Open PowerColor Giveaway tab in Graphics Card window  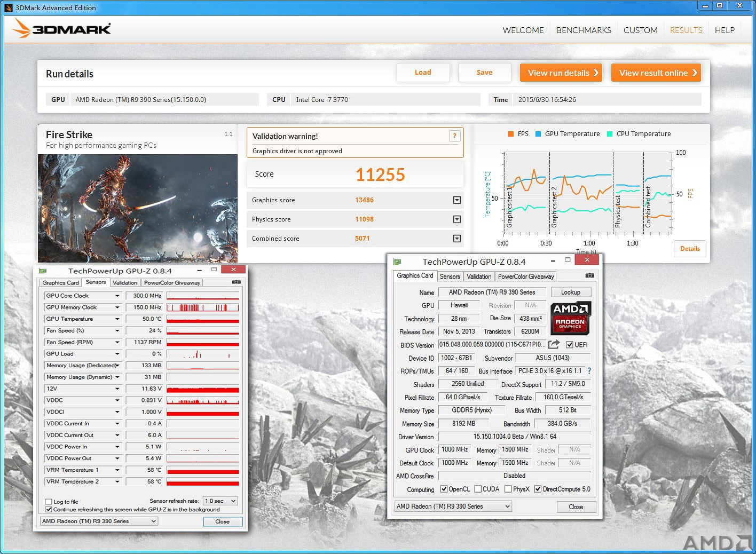click(526, 276)
